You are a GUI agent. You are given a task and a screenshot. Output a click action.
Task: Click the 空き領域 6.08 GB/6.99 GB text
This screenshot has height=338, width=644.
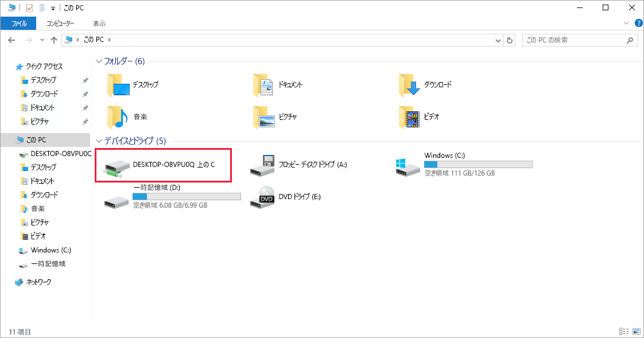coord(170,205)
